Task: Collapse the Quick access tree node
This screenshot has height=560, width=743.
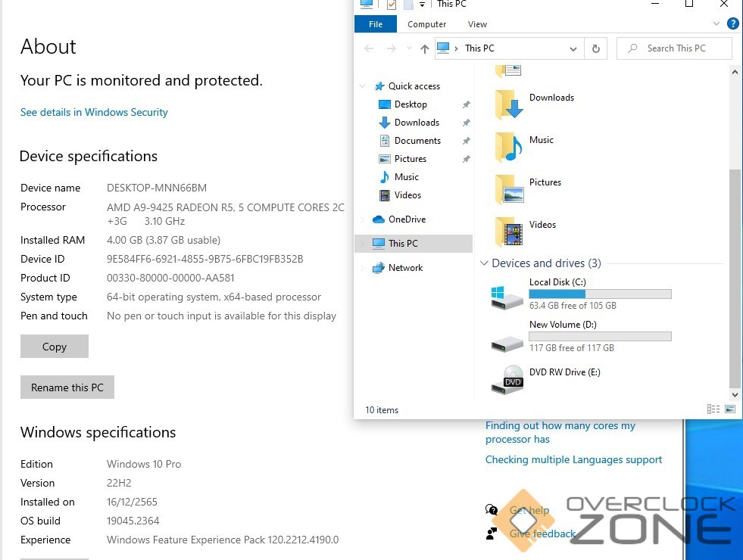Action: point(363,86)
